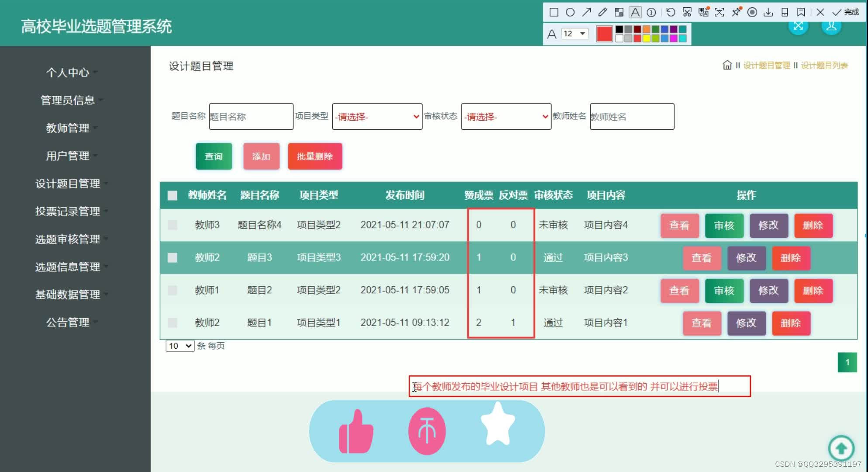The width and height of the screenshot is (868, 472).
Task: Click the pink thumbs-up like icon
Action: [356, 432]
